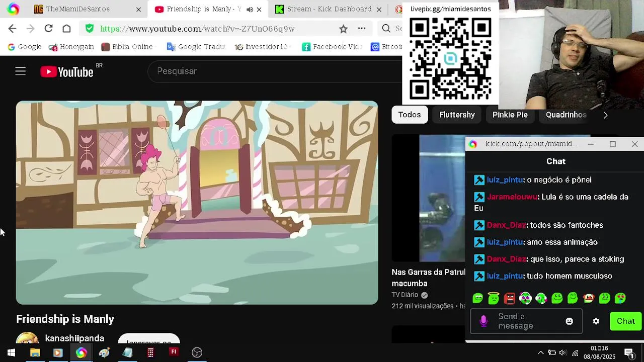Select the Quadrinhos filter chip
Viewport: 644px width, 362px height.
click(566, 115)
